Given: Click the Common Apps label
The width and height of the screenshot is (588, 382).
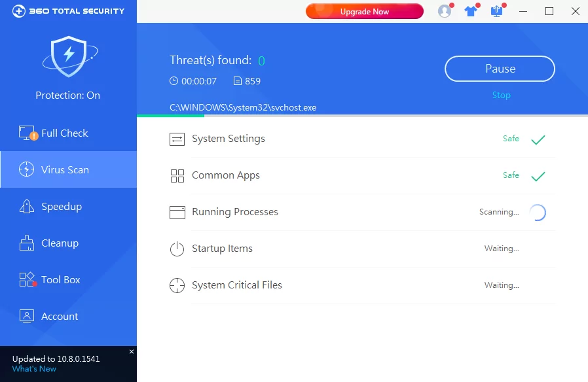Looking at the screenshot, I should [226, 175].
